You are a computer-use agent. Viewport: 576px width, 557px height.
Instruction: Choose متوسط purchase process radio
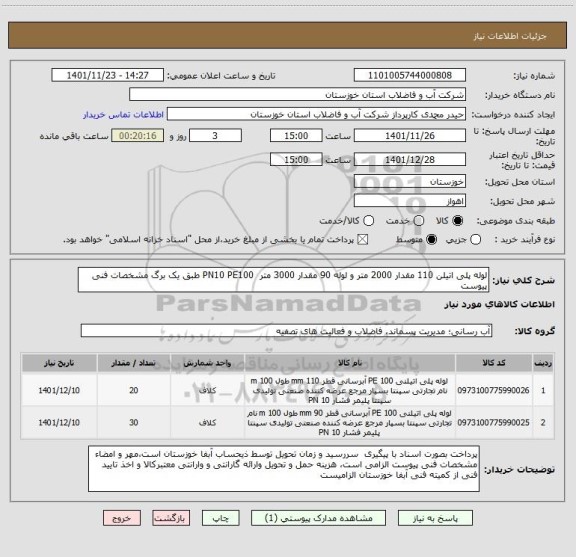click(431, 240)
